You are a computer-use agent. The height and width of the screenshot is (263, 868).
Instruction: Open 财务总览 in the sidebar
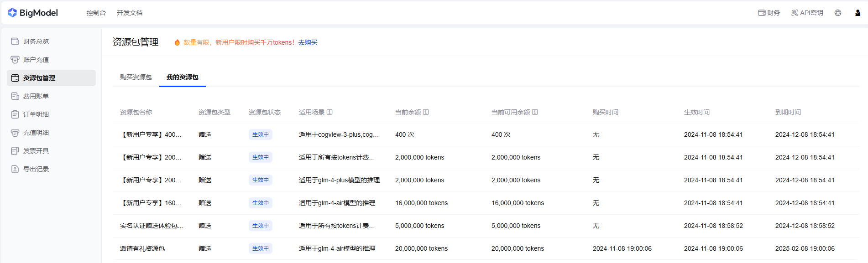click(36, 41)
